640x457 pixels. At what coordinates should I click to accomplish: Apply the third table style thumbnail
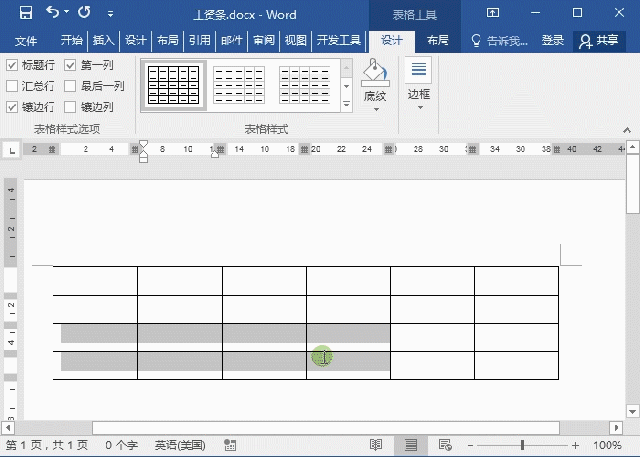305,85
